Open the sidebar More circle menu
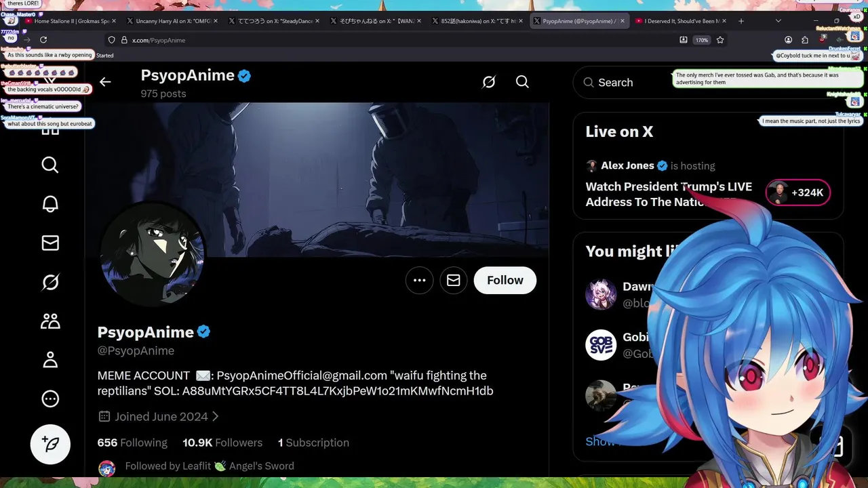 click(50, 399)
